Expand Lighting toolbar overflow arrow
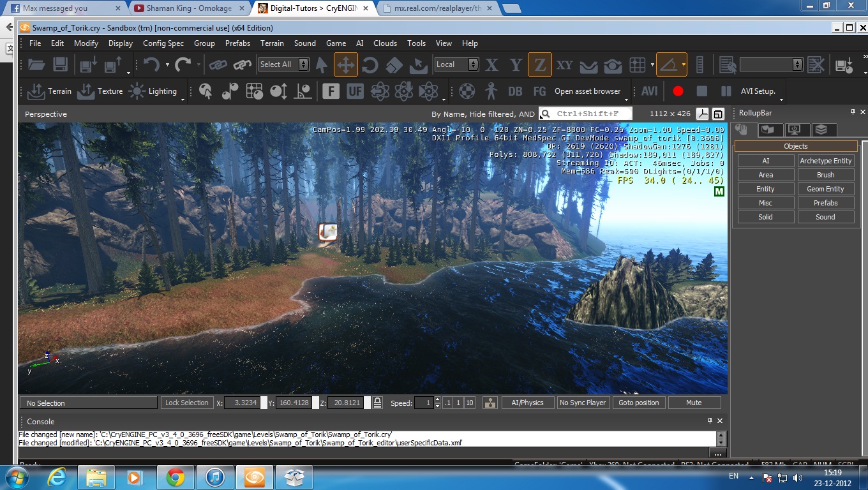Viewport: 868px width, 490px height. click(183, 100)
